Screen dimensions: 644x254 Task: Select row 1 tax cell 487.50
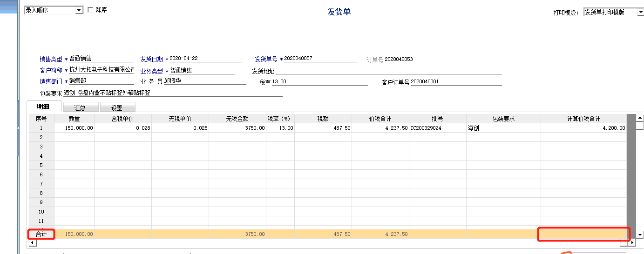coord(323,128)
